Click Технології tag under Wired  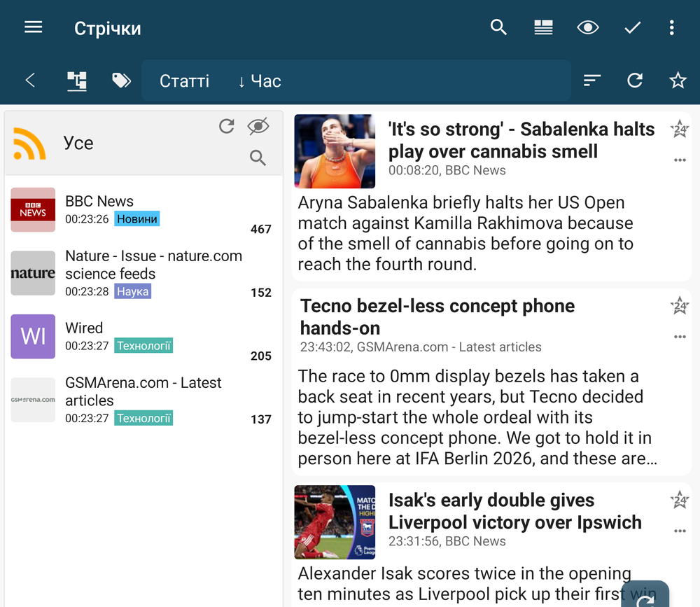coord(143,346)
